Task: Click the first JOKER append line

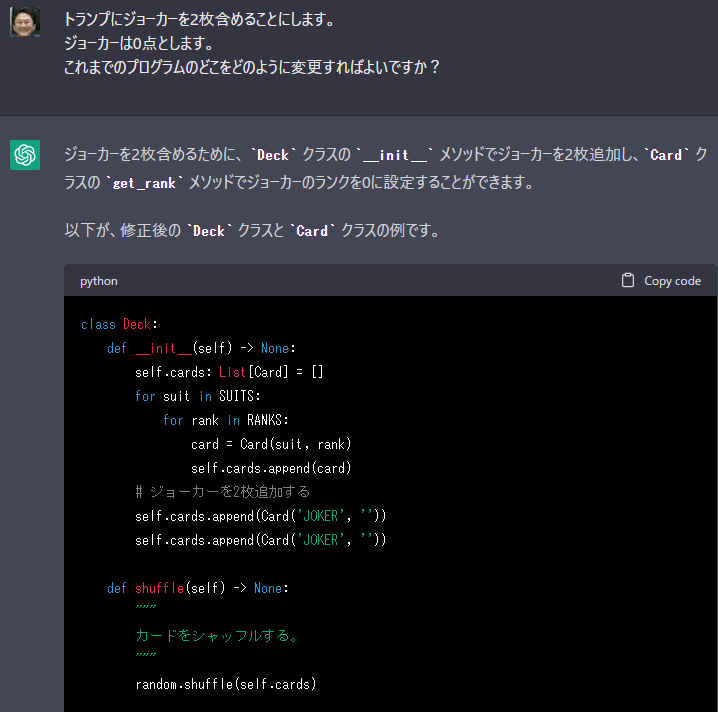Action: [x=261, y=516]
